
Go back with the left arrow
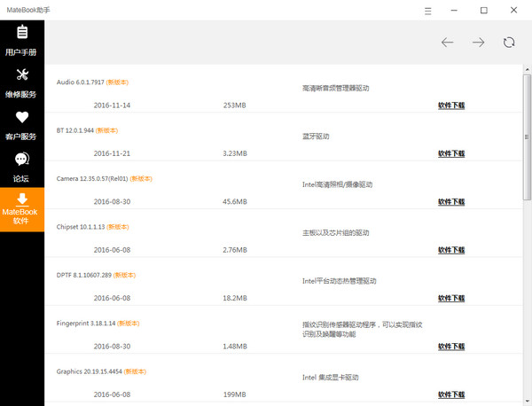448,43
